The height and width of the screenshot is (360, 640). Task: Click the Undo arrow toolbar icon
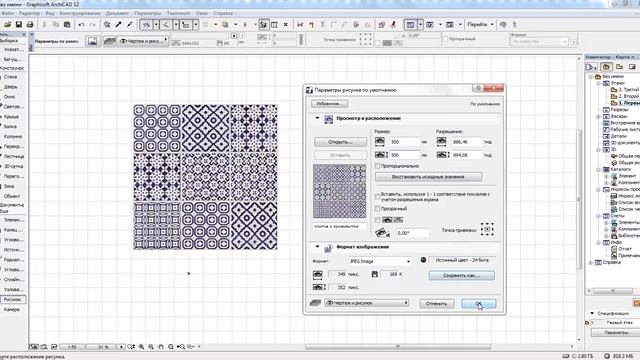point(81,25)
